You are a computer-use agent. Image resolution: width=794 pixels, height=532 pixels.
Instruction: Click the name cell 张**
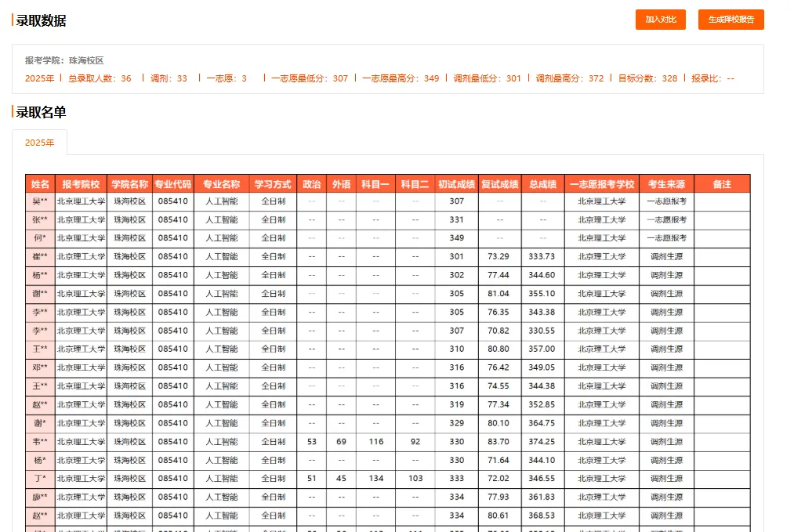[x=40, y=219]
